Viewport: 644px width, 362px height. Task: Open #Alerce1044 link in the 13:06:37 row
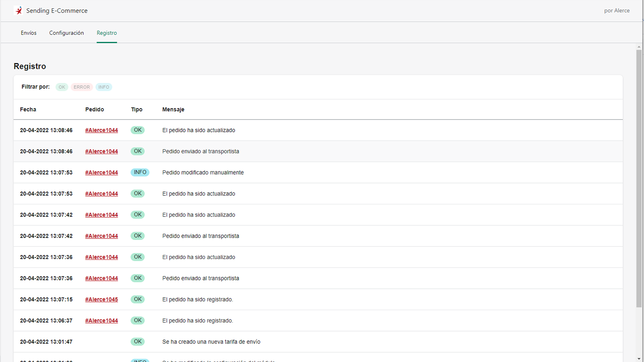101,321
